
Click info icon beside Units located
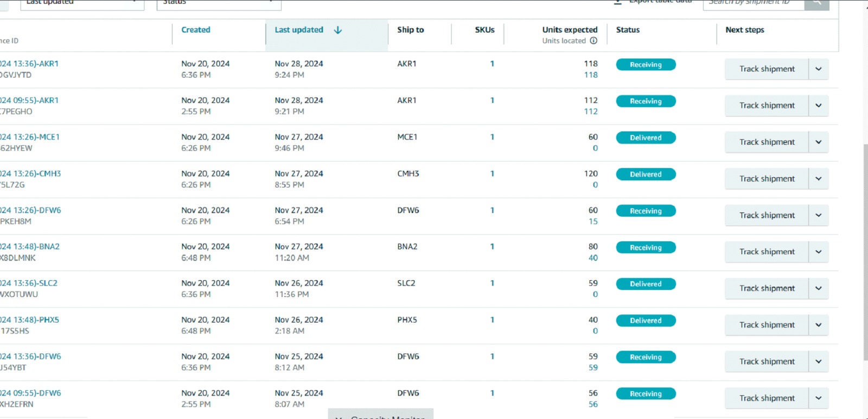pos(593,41)
